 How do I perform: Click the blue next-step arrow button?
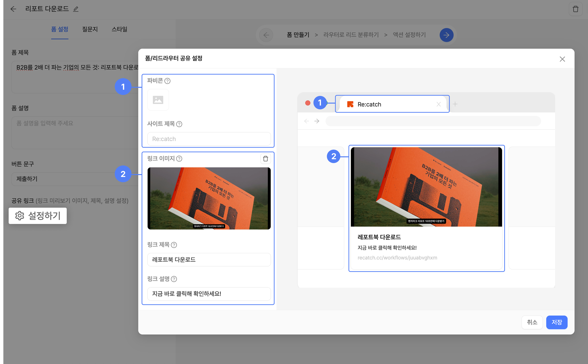pyautogui.click(x=446, y=35)
